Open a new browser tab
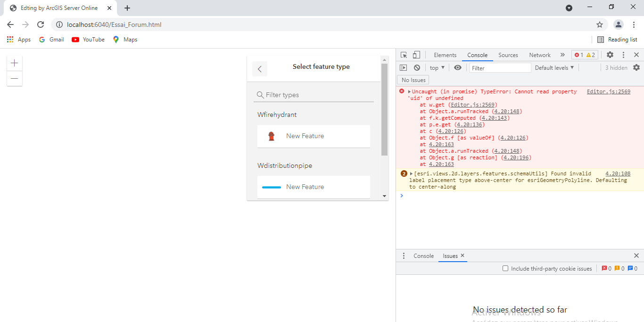The height and width of the screenshot is (322, 644). coord(127,8)
